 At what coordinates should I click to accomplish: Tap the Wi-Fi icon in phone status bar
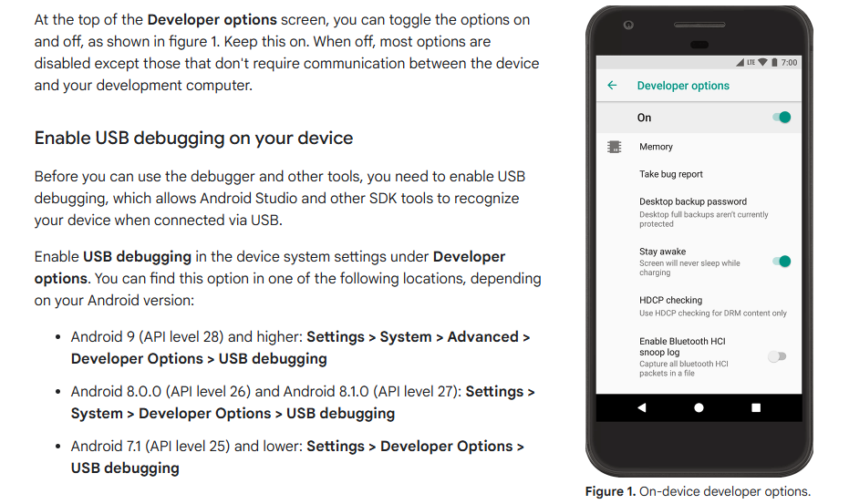click(762, 62)
